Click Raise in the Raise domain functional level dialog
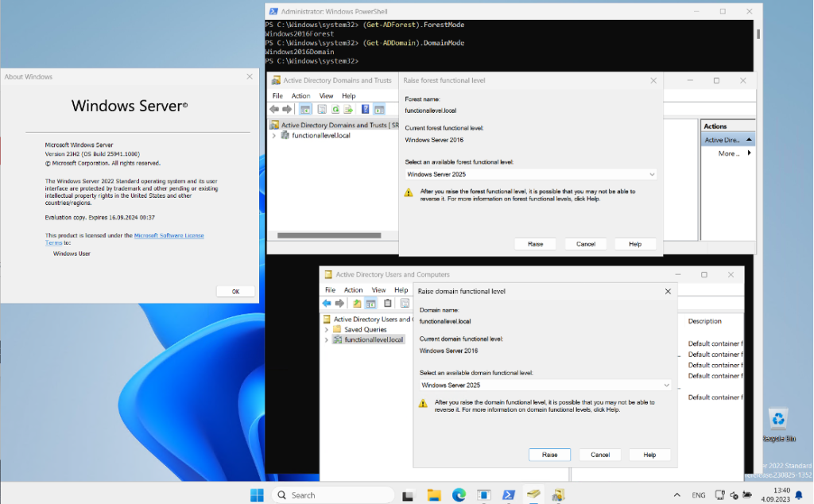Viewport: 814px width, 504px height. tap(549, 455)
